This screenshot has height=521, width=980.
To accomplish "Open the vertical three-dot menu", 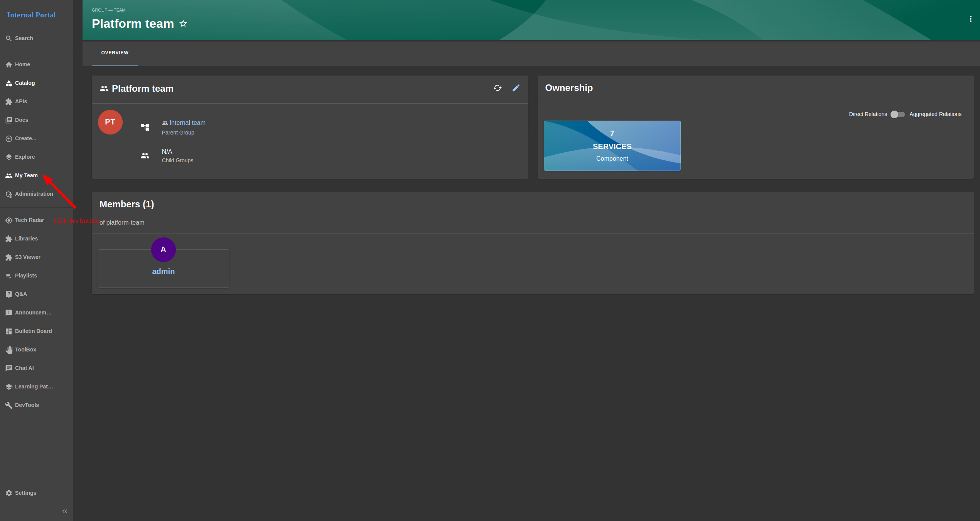I will click(x=970, y=19).
